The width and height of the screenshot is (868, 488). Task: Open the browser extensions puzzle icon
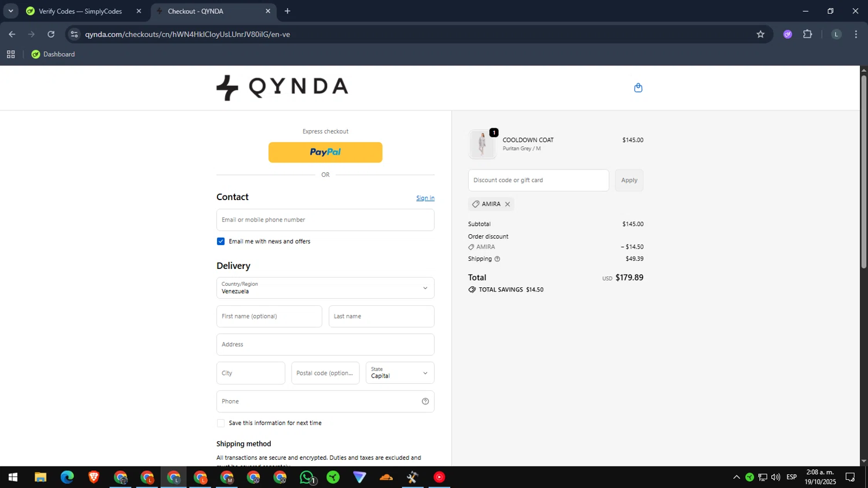(808, 34)
